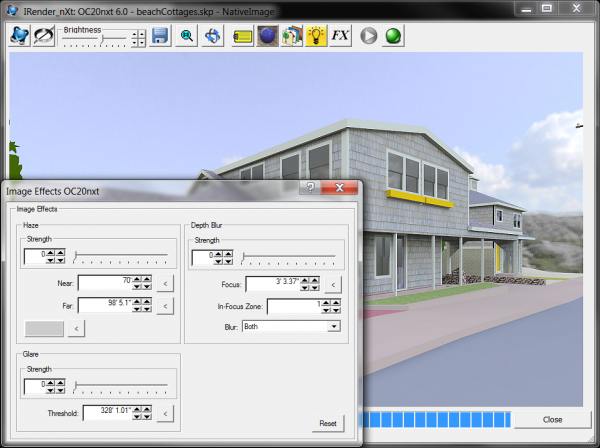Click the pick button next to Focus field
600x448 pixels.
point(333,284)
